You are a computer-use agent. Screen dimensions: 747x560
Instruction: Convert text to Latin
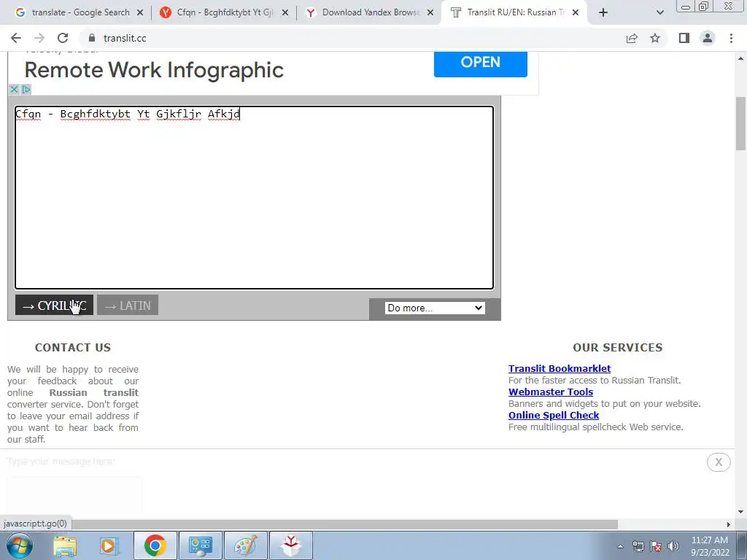pos(127,306)
